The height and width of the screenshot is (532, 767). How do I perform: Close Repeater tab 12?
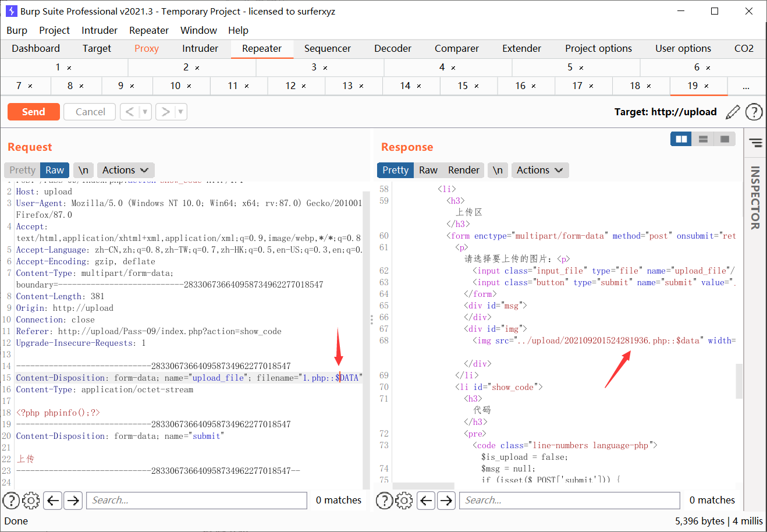click(x=304, y=86)
